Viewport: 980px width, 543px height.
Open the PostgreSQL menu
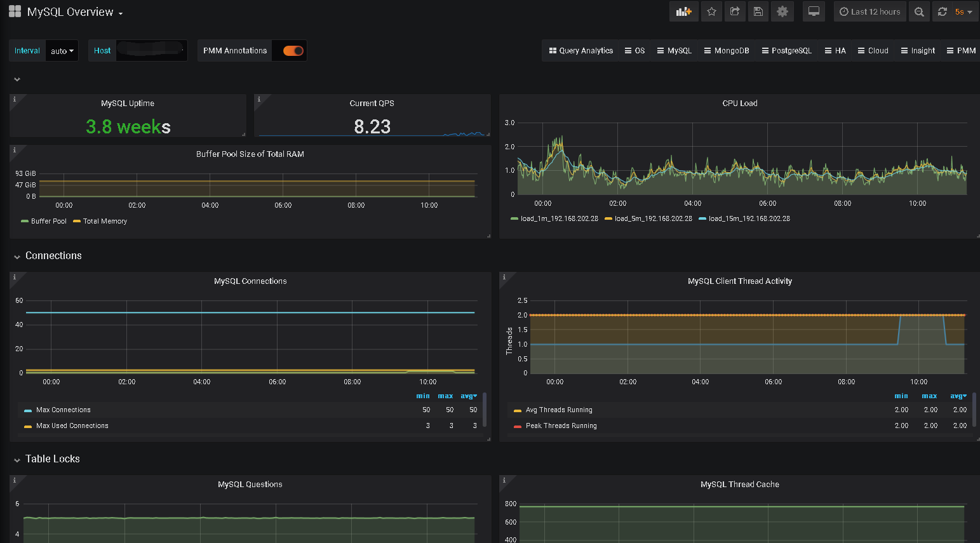pyautogui.click(x=786, y=51)
